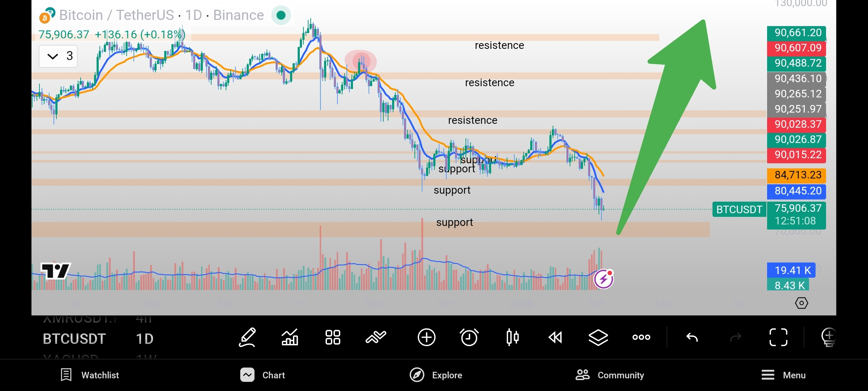
Task: Click the BTCUSDT symbol name
Action: (74, 339)
